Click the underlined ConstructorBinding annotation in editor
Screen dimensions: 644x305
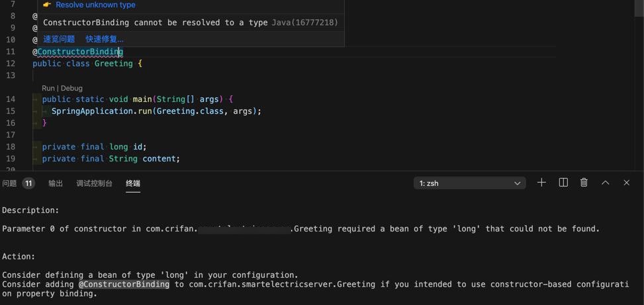click(79, 52)
